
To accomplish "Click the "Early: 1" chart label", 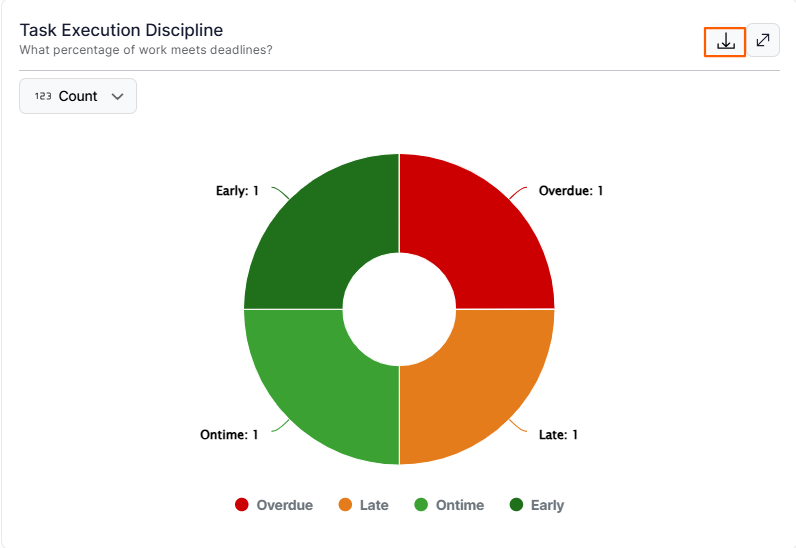I will (237, 190).
